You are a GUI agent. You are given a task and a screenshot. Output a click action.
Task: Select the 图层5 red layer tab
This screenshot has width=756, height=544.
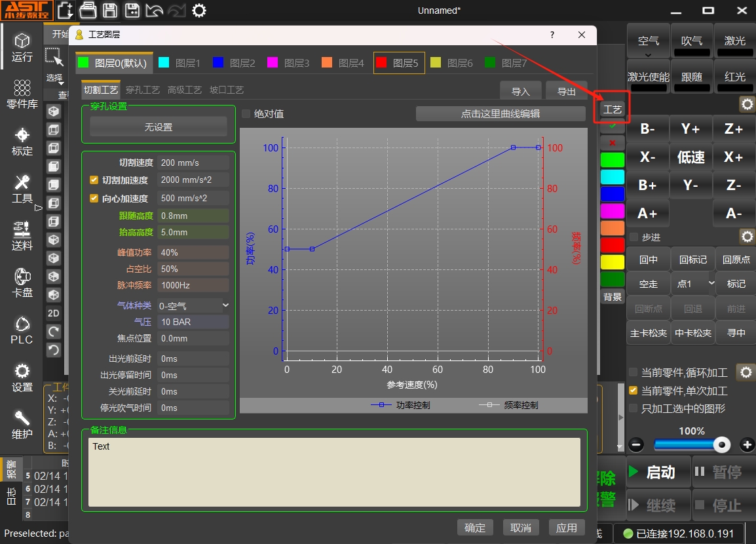point(399,63)
